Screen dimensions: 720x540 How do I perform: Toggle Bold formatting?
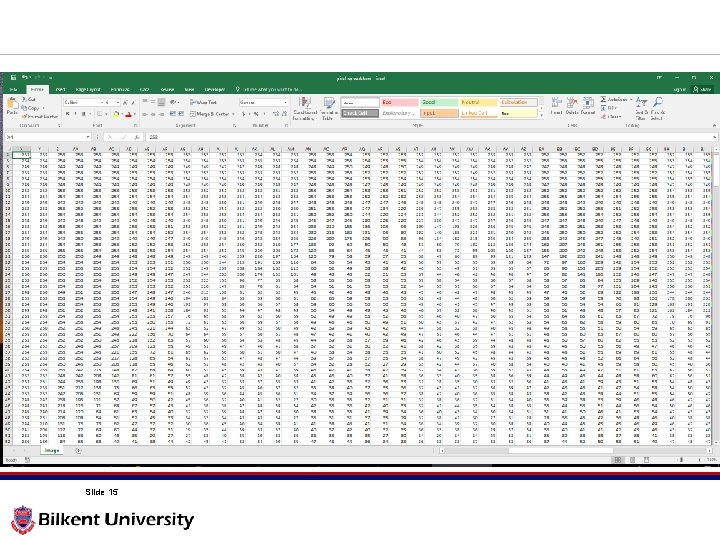coord(68,114)
